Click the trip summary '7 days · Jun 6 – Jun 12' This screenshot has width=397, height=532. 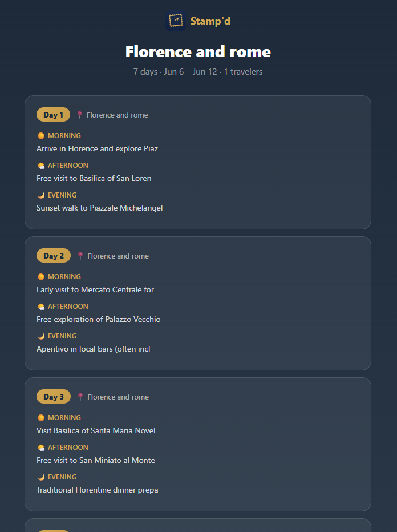coord(175,72)
